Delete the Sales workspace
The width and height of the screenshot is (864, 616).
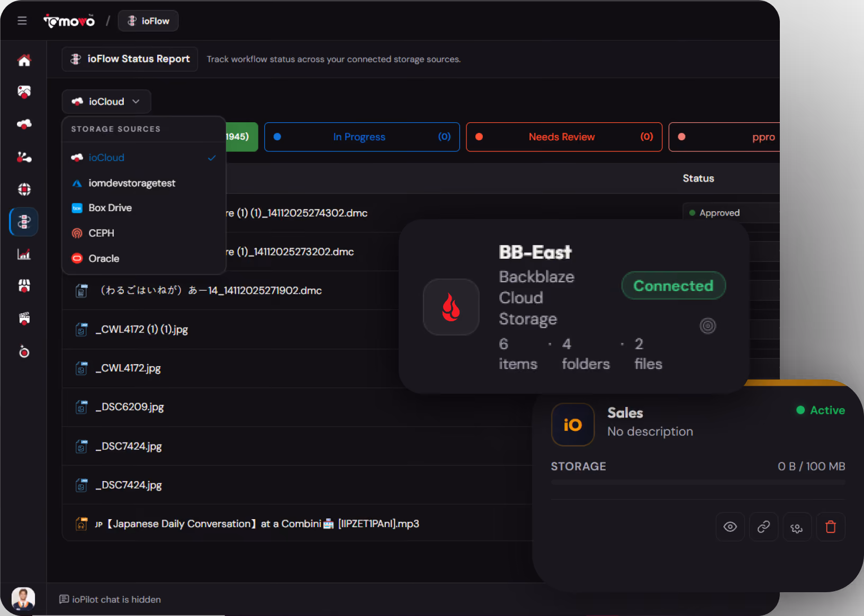[831, 527]
